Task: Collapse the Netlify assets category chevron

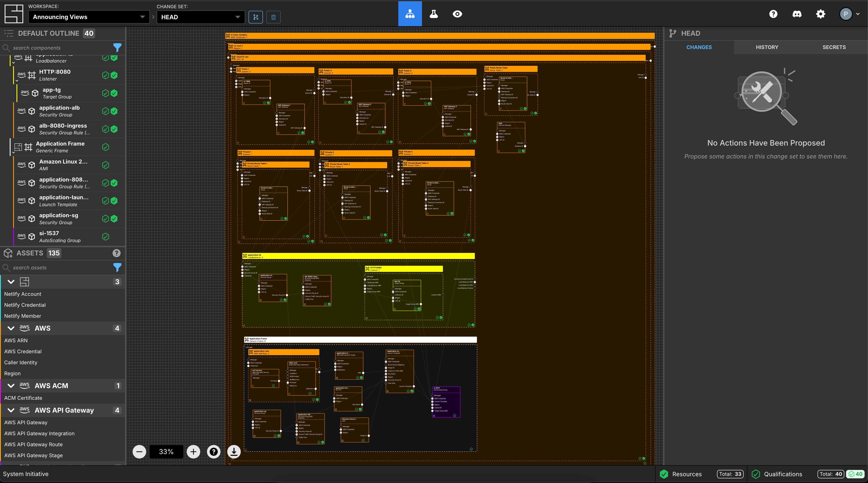Action: tap(11, 282)
